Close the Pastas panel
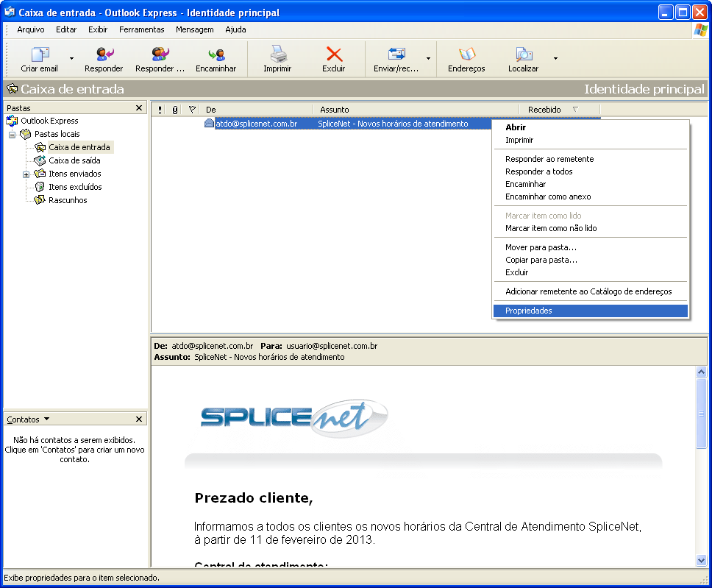This screenshot has height=588, width=712. pos(139,107)
